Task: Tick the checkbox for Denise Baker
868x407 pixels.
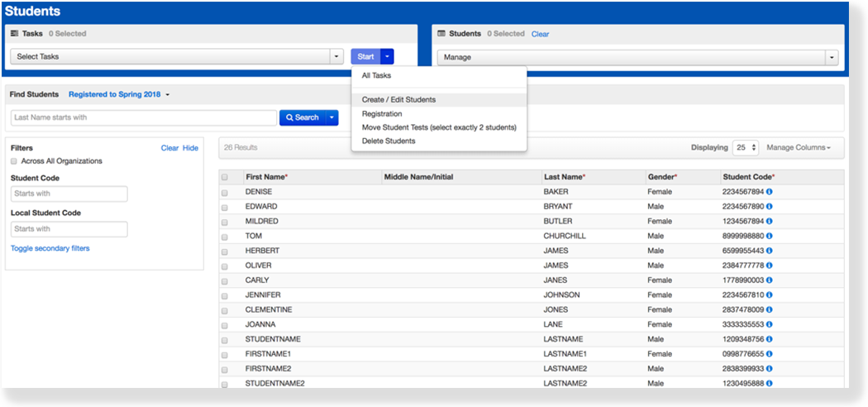Action: [x=225, y=192]
